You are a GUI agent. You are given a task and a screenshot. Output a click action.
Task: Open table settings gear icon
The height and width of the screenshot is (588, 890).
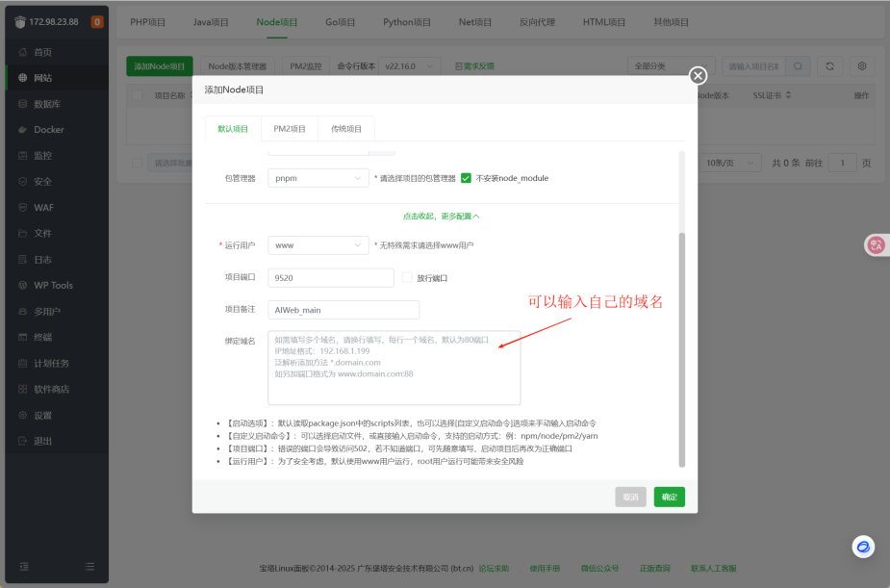[862, 66]
